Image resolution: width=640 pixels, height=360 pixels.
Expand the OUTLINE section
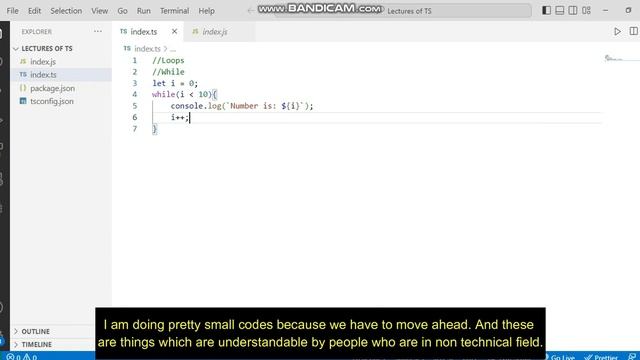point(36,331)
